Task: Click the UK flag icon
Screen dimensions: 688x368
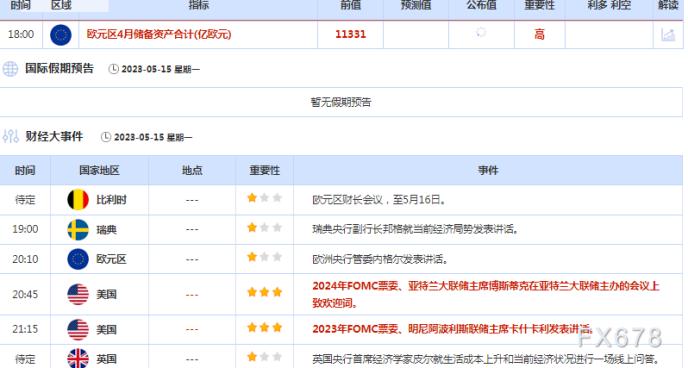Action: [78, 358]
